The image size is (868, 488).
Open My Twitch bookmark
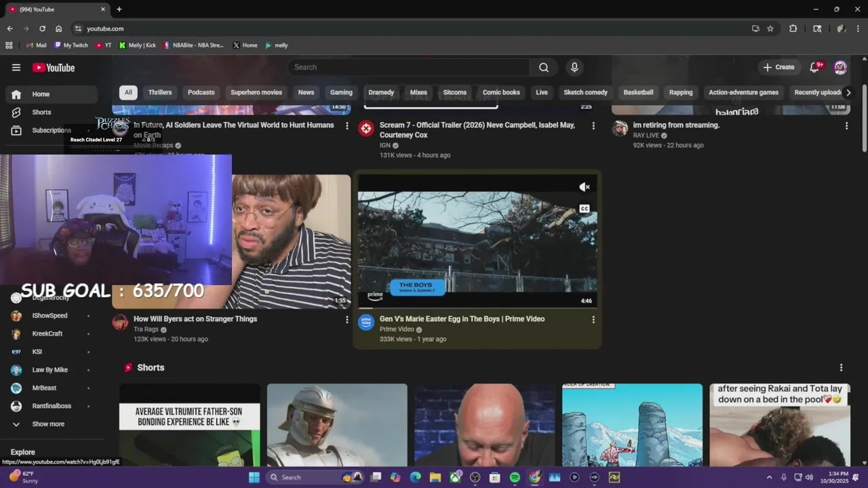[x=71, y=45]
